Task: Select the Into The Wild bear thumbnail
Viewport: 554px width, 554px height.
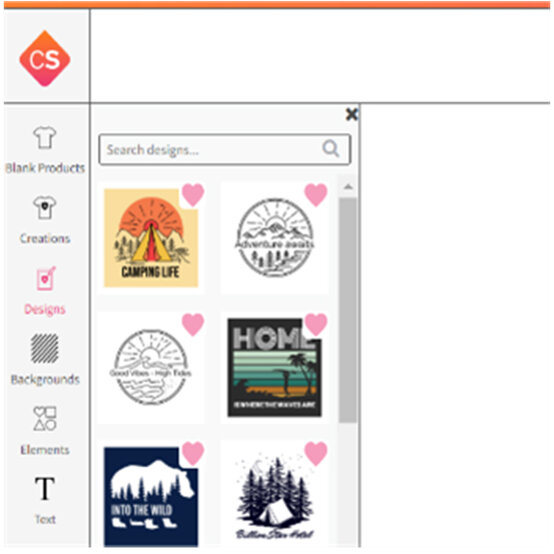Action: [x=151, y=496]
